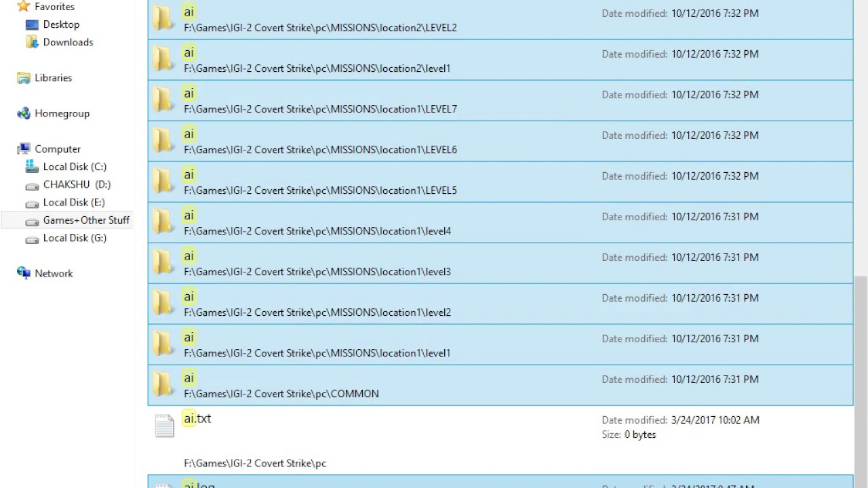Click folder icon for location1\LEVEL7 ai

pyautogui.click(x=163, y=100)
